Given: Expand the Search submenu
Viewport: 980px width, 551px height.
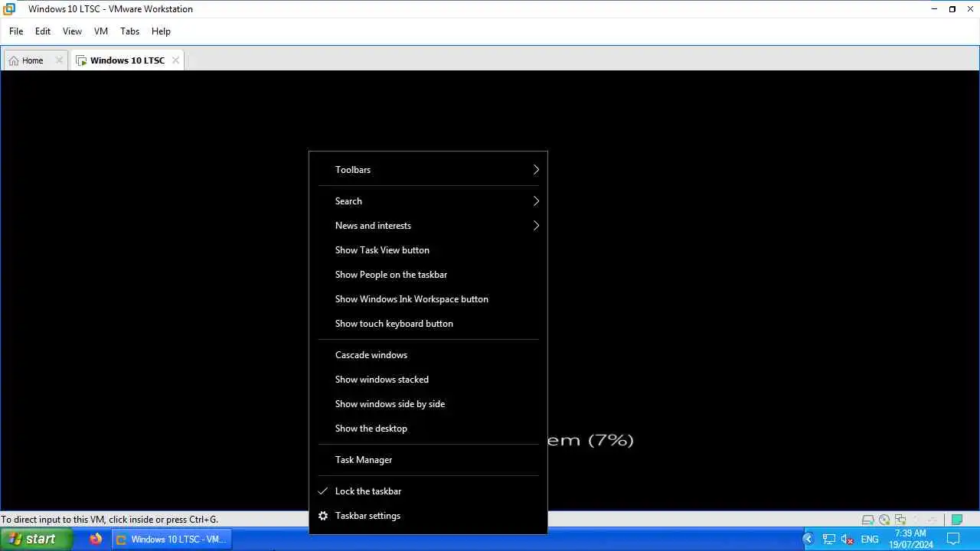Looking at the screenshot, I should coord(428,201).
